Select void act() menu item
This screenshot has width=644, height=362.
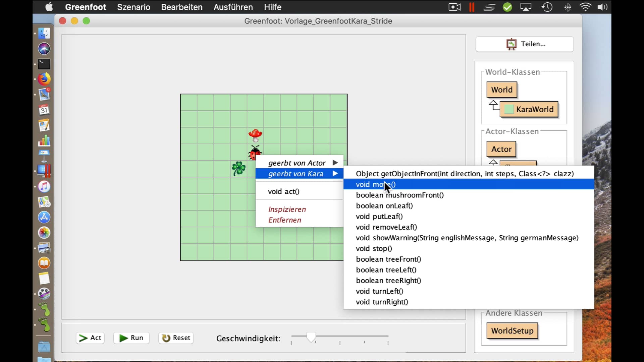pos(284,191)
